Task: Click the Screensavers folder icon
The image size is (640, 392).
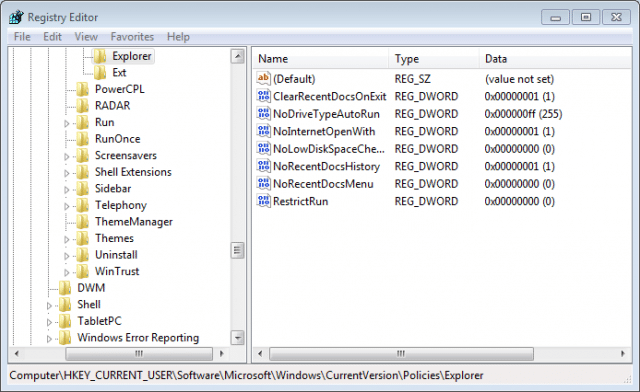Action: pos(82,156)
